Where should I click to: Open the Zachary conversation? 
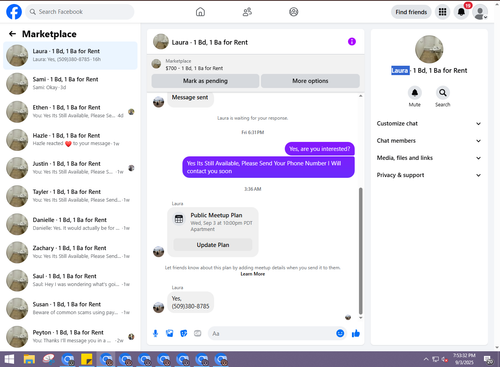click(x=70, y=252)
